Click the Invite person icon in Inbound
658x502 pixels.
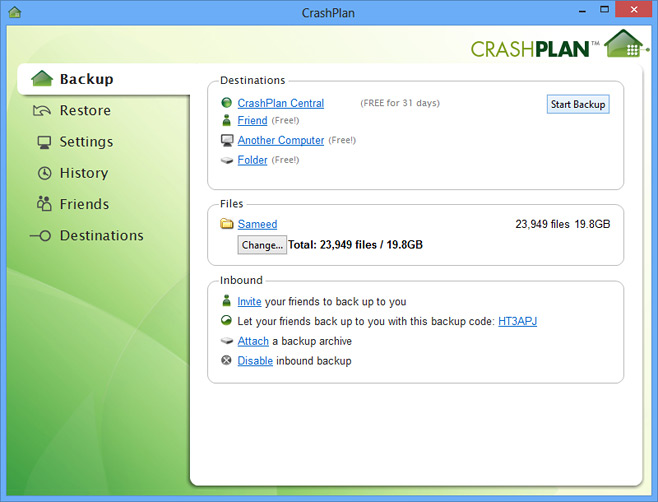coord(227,301)
